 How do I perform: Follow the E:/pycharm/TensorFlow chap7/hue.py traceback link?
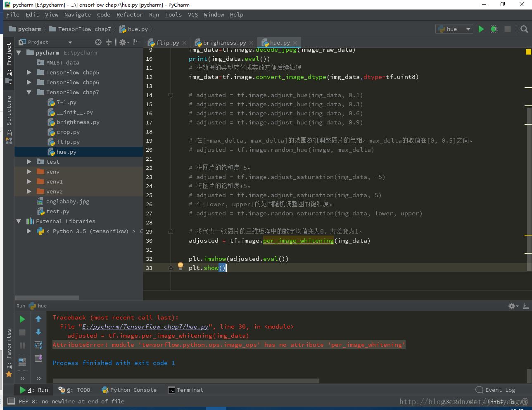[x=145, y=327]
